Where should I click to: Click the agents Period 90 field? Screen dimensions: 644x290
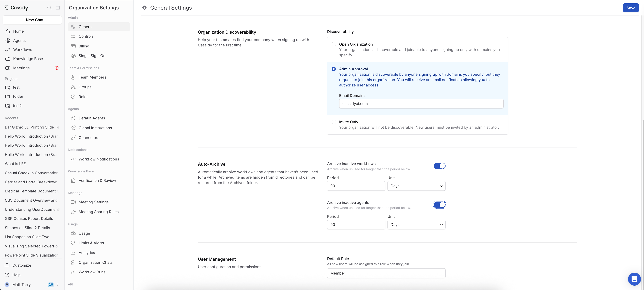pos(356,225)
